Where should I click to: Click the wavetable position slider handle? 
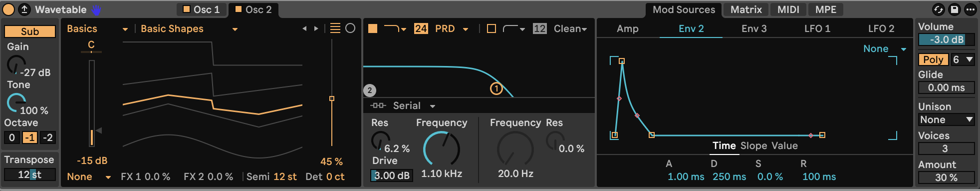[x=332, y=98]
